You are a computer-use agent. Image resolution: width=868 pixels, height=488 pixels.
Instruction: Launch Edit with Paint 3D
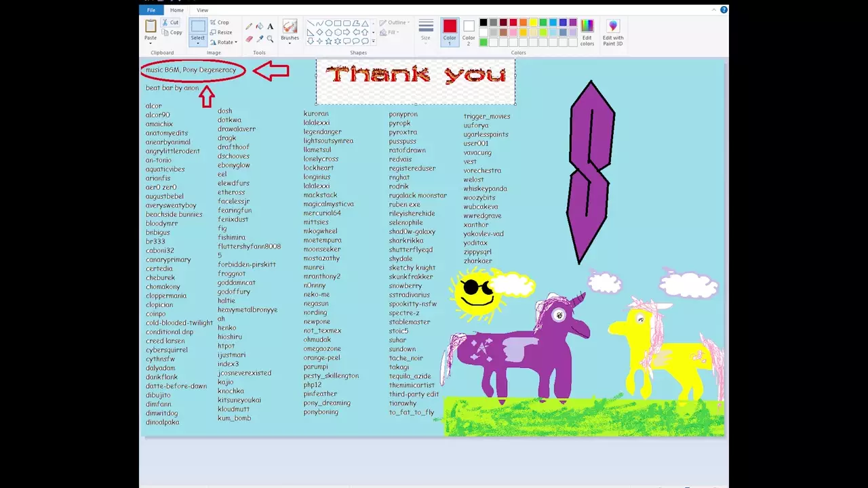pyautogui.click(x=613, y=31)
